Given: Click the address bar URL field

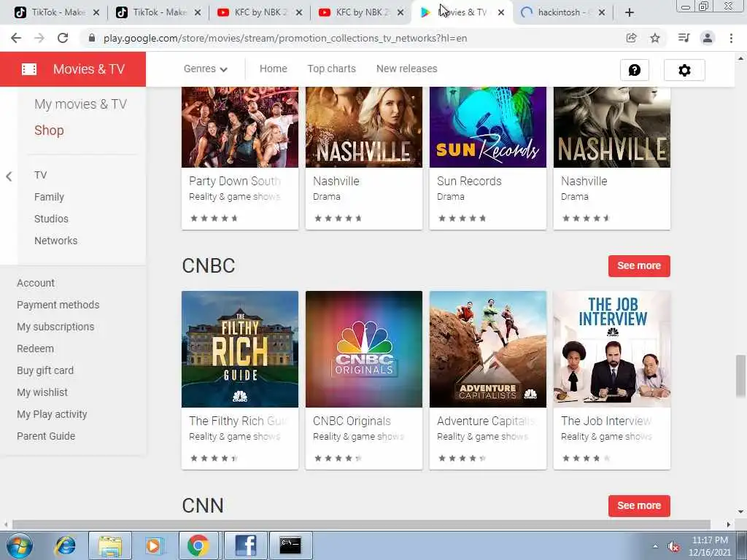Looking at the screenshot, I should [x=285, y=38].
